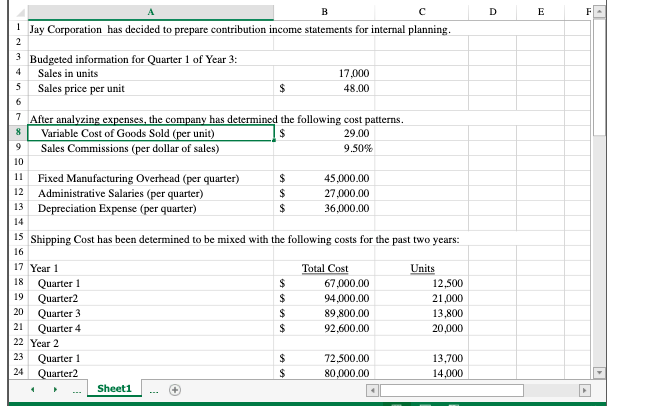Click horizontal scrollbar left arrow
This screenshot has height=406, width=648.
pos(372,390)
